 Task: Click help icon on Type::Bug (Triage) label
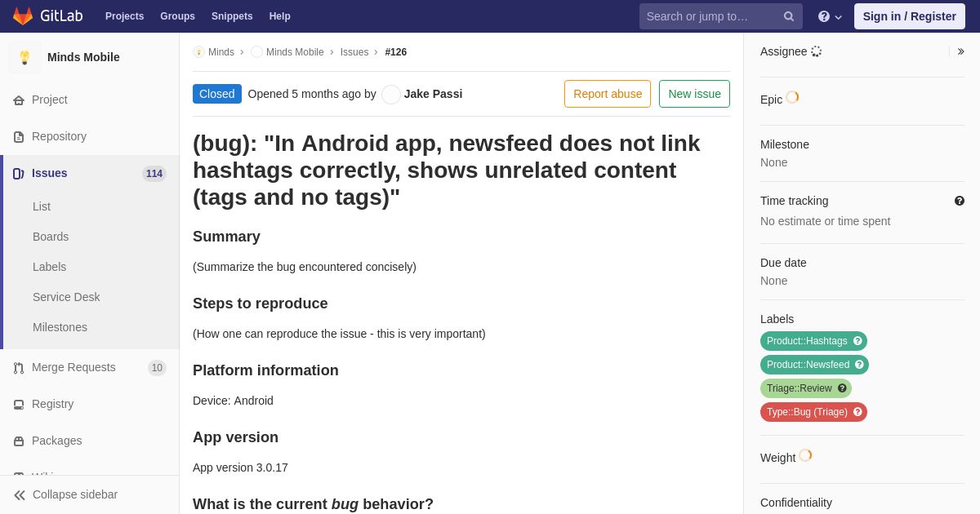[857, 412]
